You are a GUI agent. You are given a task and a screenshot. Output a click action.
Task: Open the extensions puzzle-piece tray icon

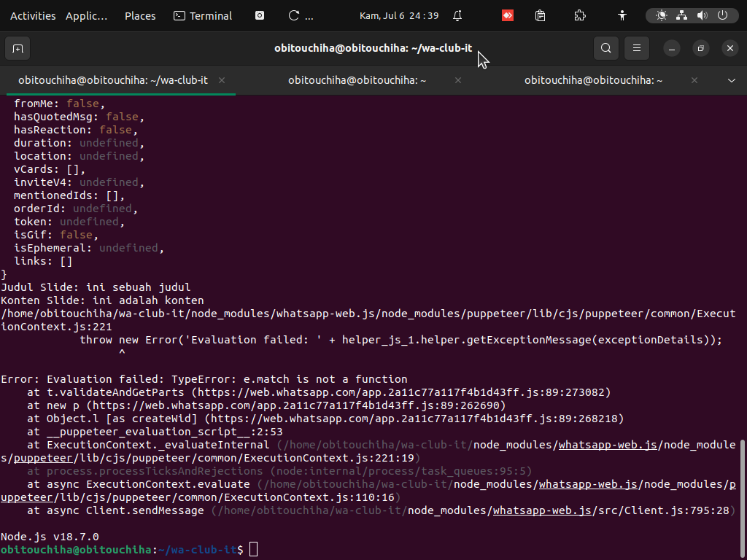pos(579,15)
